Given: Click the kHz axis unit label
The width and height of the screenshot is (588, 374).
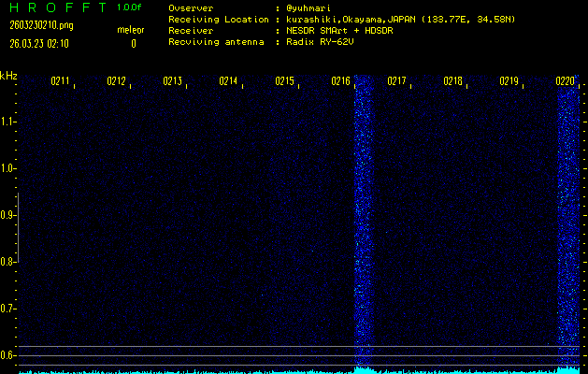Looking at the screenshot, I should [8, 76].
